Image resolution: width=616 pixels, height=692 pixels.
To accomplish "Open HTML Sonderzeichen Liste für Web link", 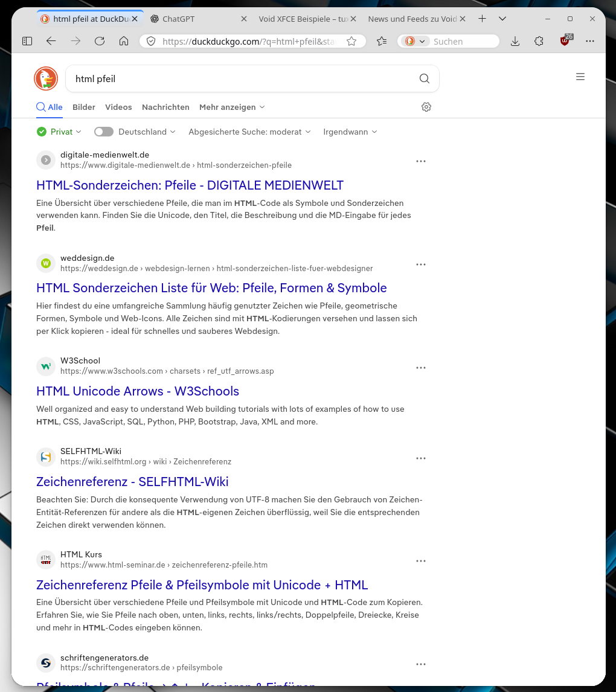I will pyautogui.click(x=211, y=288).
